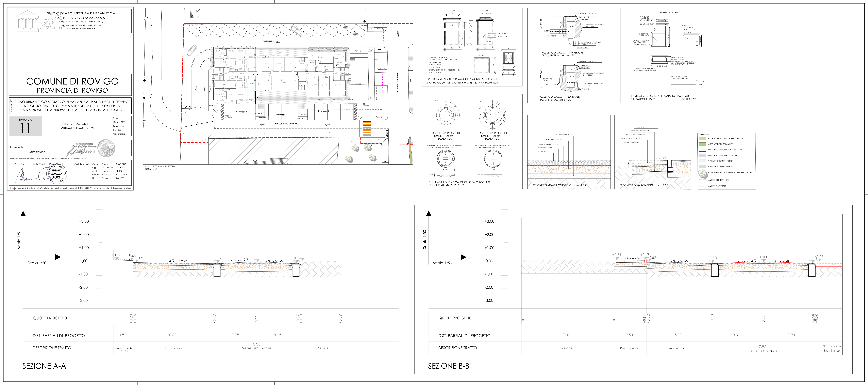Click 'SEZIONE STRADA/PARCHEGGIO scala 1:25' caption
868x385 pixels.
[559, 185]
